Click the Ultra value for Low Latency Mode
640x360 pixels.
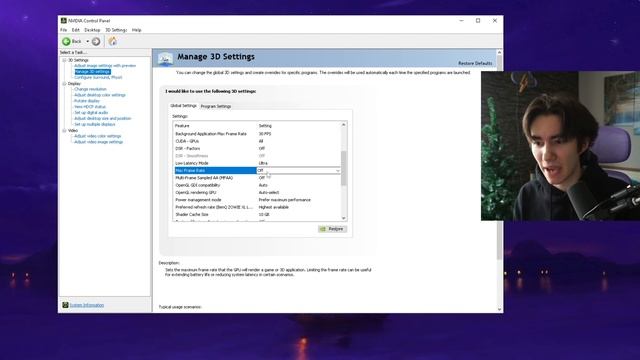[x=263, y=163]
